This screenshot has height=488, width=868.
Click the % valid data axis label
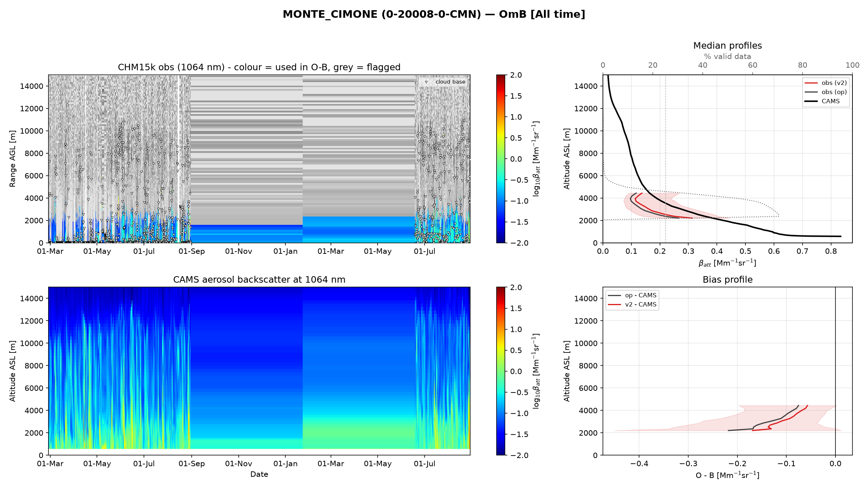(727, 56)
